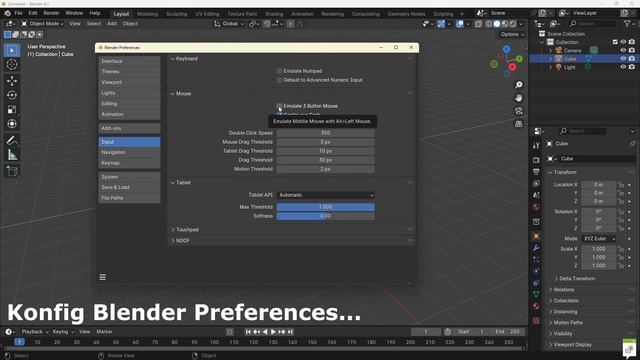Switch to the Modeling workspace tab
The height and width of the screenshot is (360, 640).
coord(147,14)
